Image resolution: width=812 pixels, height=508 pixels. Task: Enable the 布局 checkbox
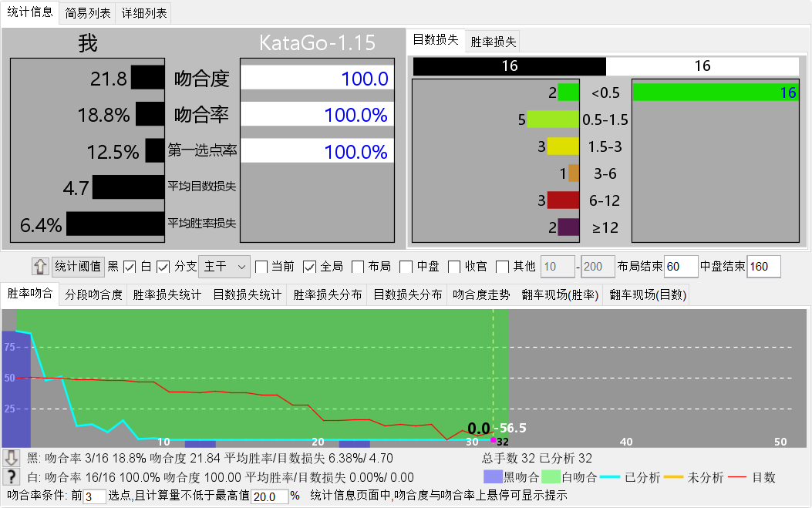point(358,267)
